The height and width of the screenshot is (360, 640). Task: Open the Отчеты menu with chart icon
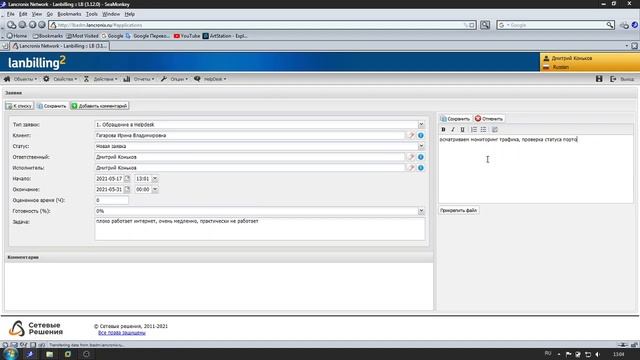[139, 79]
